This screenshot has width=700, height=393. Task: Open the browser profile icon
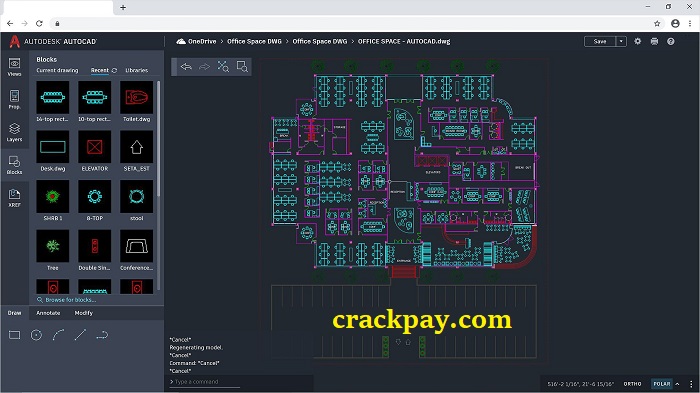pyautogui.click(x=675, y=23)
